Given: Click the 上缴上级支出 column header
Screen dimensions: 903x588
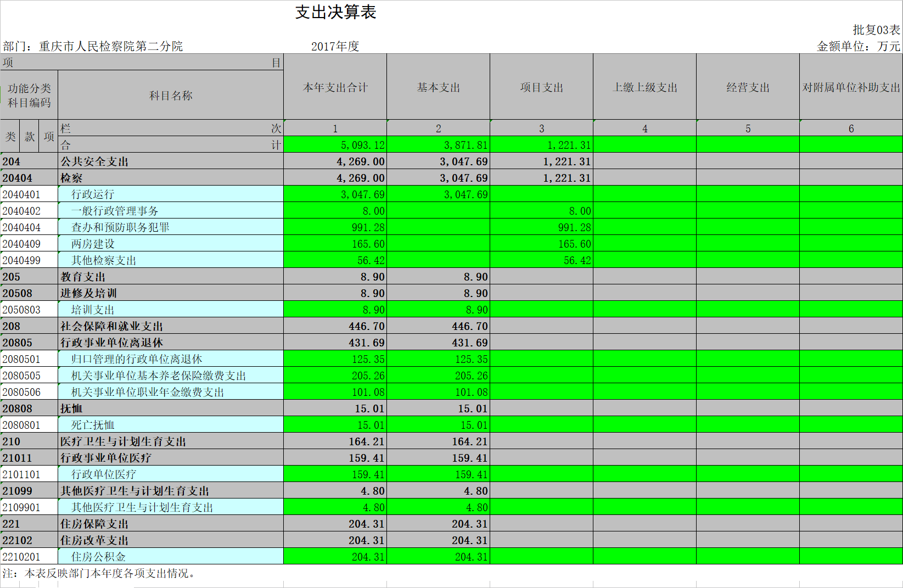Looking at the screenshot, I should pos(644,87).
